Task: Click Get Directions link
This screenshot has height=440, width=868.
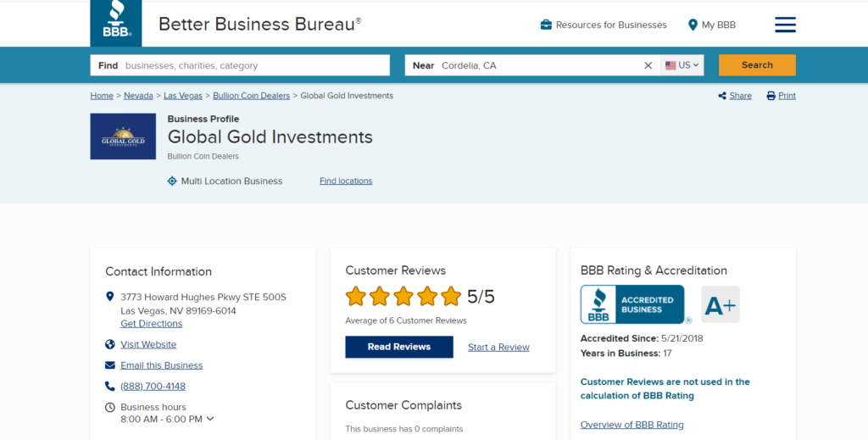Action: (151, 324)
